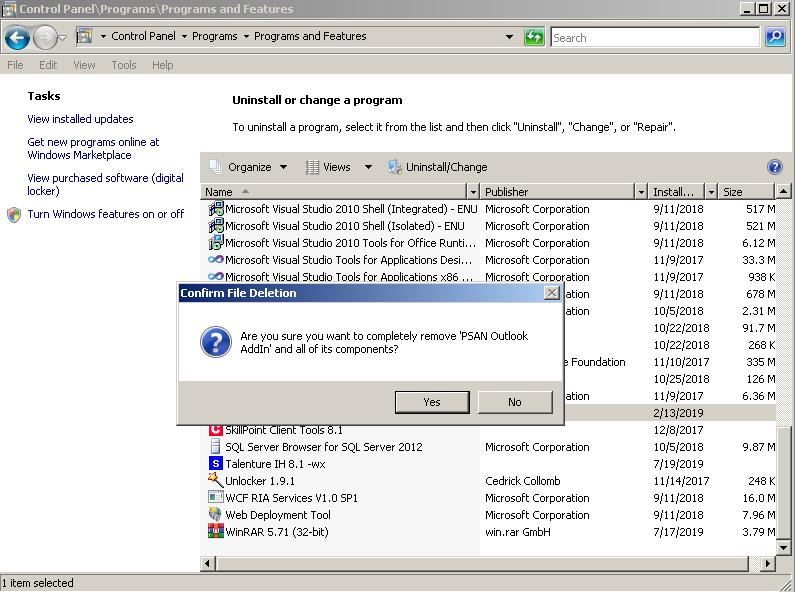Viewport: 795px width, 592px height.
Task: Open the Name column filter dropdown
Action: [x=473, y=192]
